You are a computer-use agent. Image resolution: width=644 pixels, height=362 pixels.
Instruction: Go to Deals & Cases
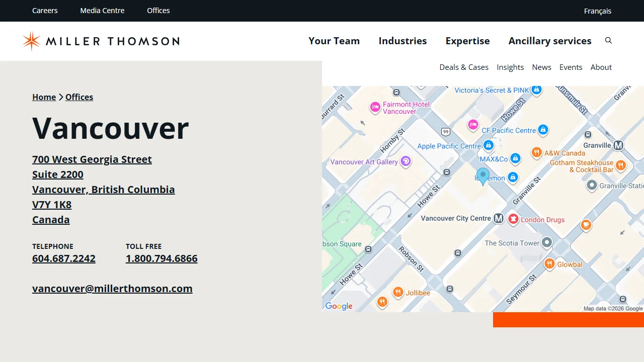coord(464,67)
